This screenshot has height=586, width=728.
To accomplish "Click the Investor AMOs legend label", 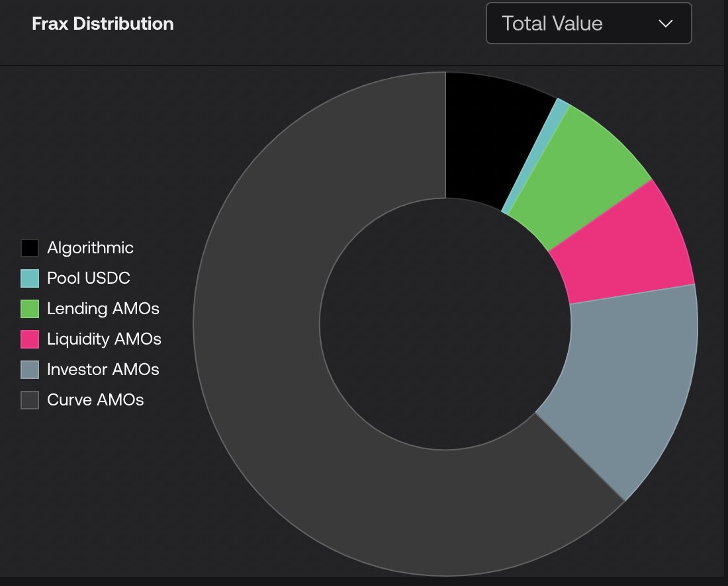I will [x=103, y=369].
